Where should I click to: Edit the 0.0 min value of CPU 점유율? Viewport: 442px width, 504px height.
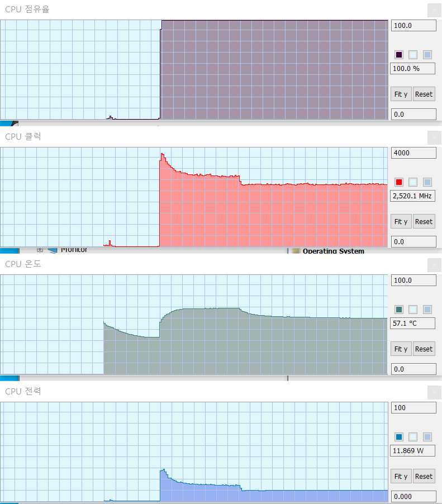(414, 114)
